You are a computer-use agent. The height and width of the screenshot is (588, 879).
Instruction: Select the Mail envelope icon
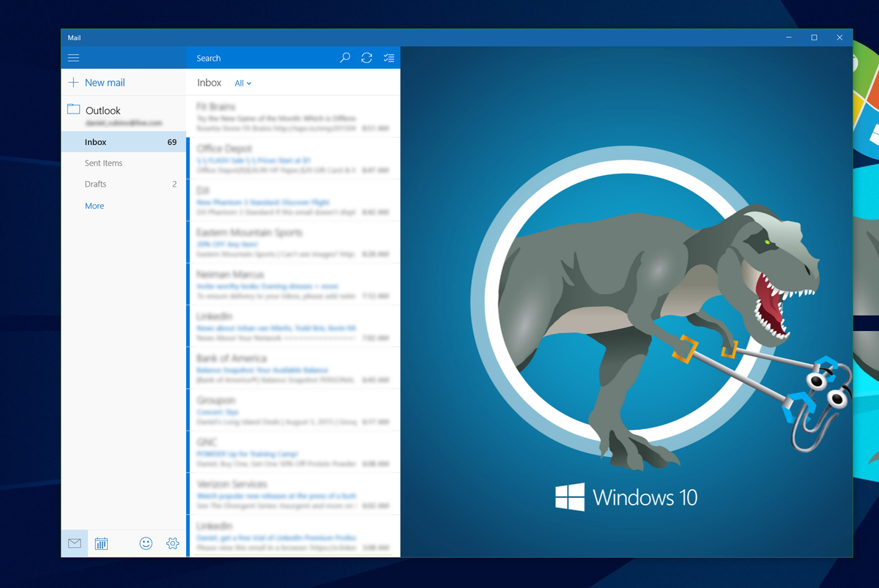tap(74, 543)
